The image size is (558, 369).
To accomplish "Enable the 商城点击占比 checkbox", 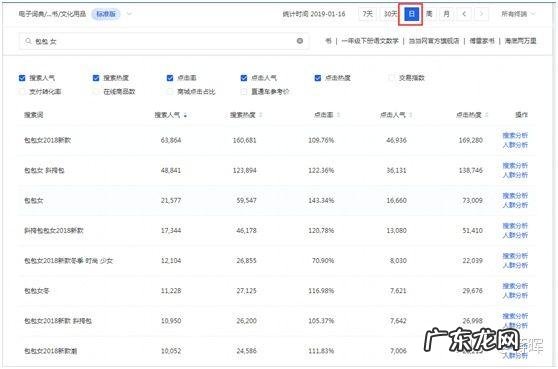I will [x=170, y=92].
